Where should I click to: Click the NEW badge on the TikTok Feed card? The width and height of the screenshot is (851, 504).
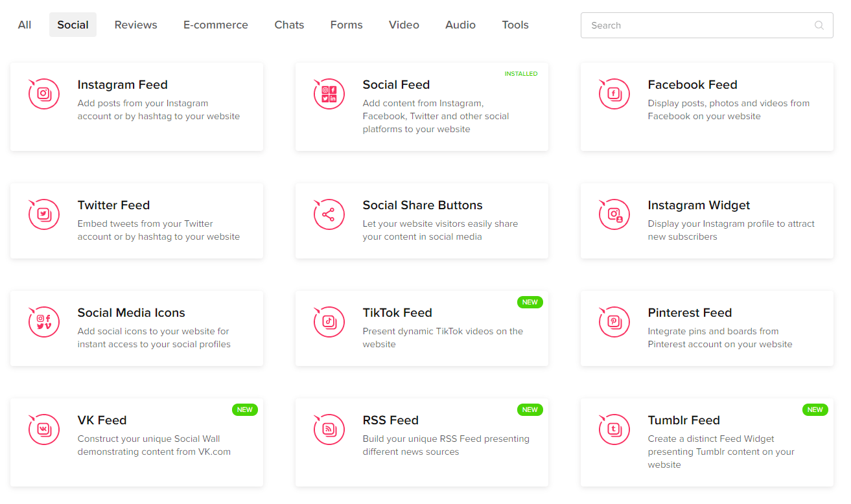[530, 302]
